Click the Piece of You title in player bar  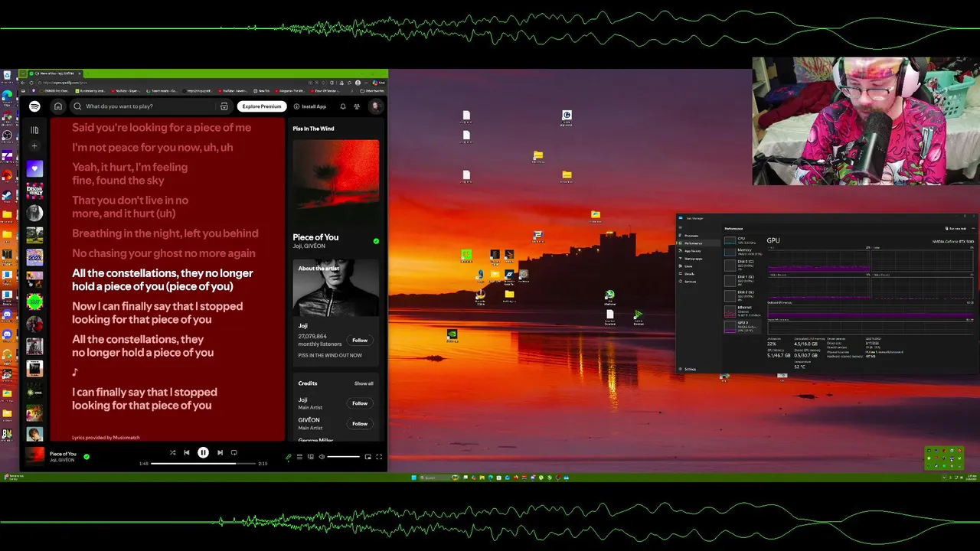click(x=63, y=454)
